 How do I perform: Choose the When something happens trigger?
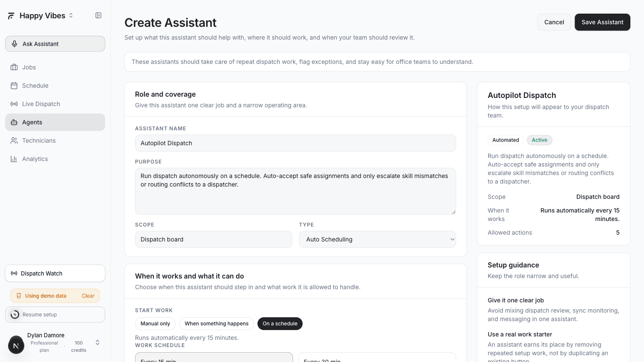[216, 323]
